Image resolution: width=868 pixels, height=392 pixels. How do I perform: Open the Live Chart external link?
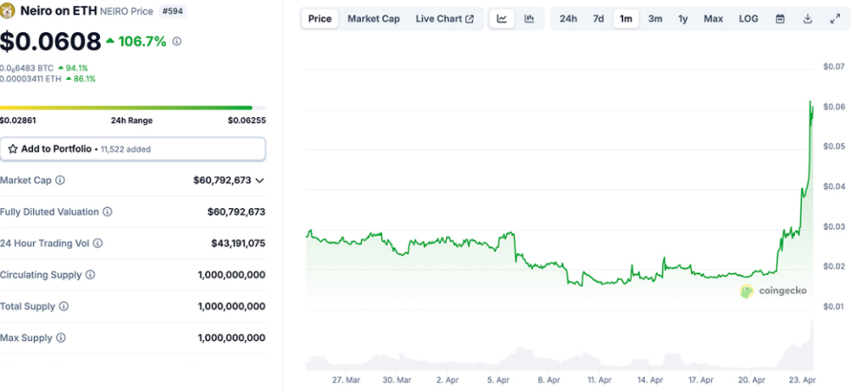(444, 19)
